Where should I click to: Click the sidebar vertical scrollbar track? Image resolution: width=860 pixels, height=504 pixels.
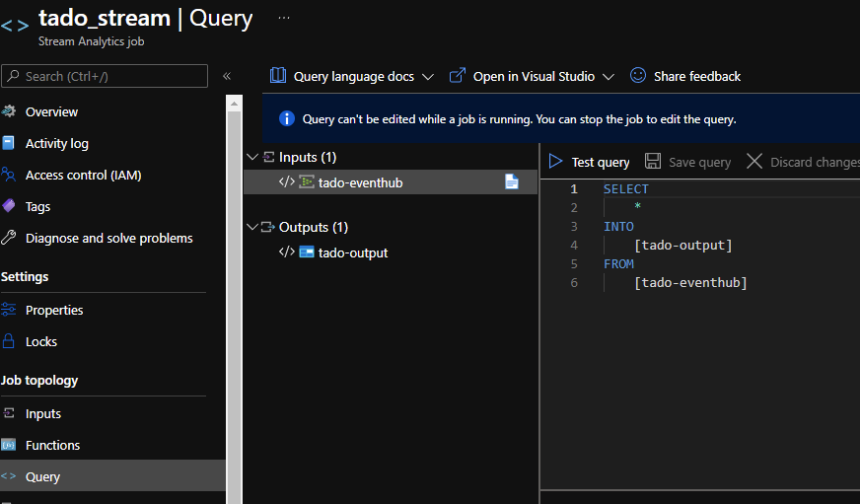pyautogui.click(x=234, y=307)
